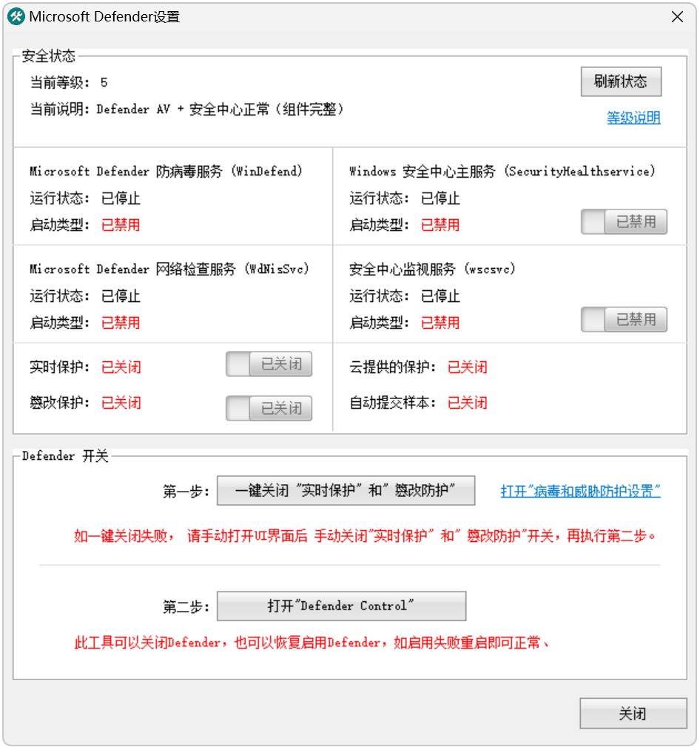The image size is (700, 750).
Task: Click the 关闭 button at the bottom
Action: point(633,714)
